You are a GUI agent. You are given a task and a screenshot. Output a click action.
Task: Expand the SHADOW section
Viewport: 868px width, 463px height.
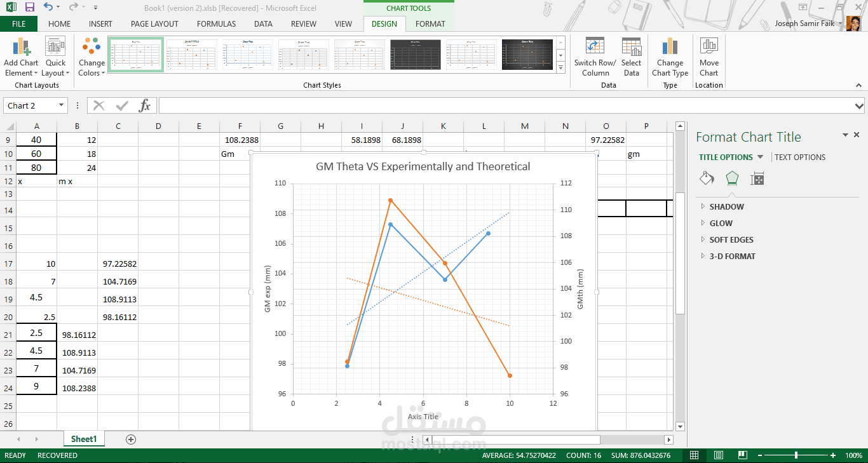click(726, 206)
